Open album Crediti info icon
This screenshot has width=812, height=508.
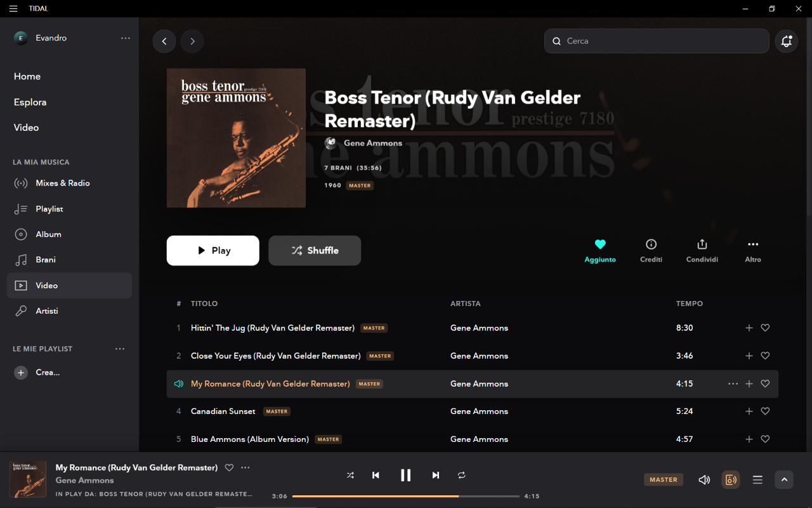[651, 244]
